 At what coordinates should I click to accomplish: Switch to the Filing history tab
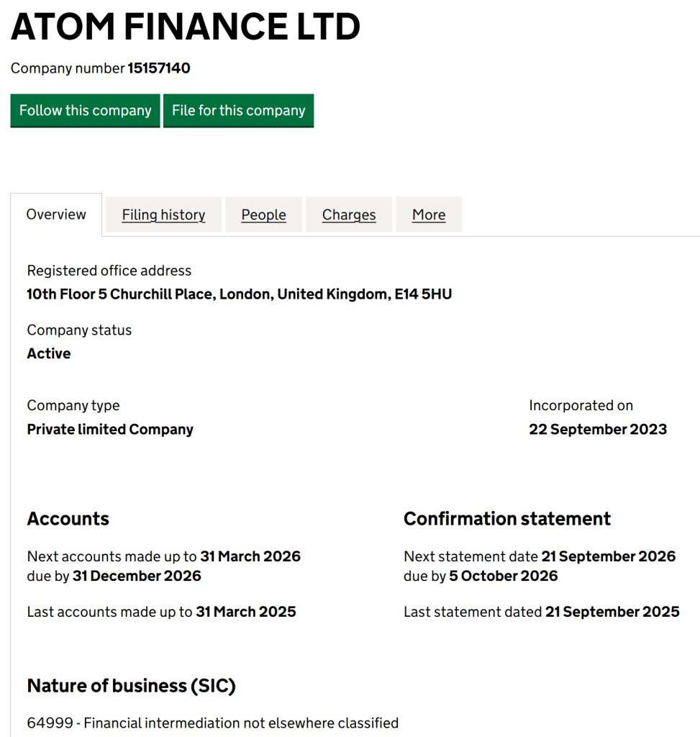point(163,214)
